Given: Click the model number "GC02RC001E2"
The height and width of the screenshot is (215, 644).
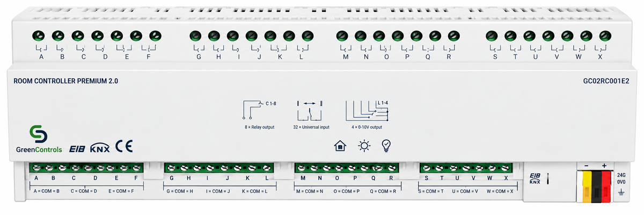Looking at the screenshot, I should coord(606,81).
